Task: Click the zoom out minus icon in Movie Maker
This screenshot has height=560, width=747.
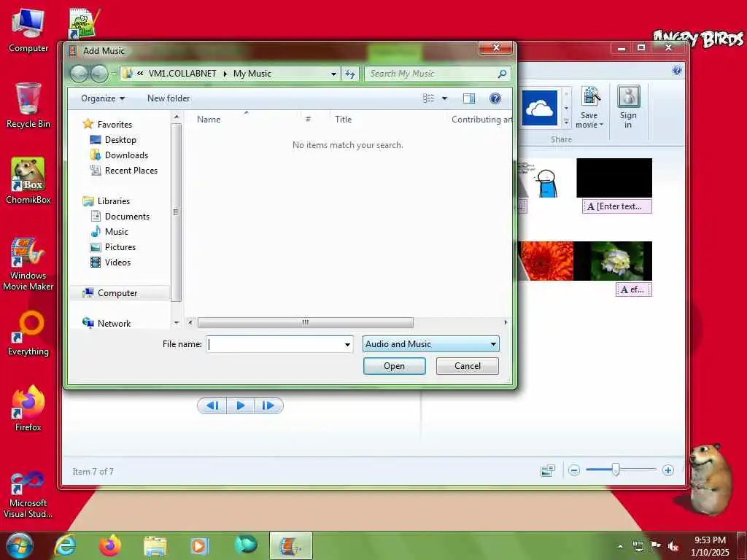Action: 574,470
